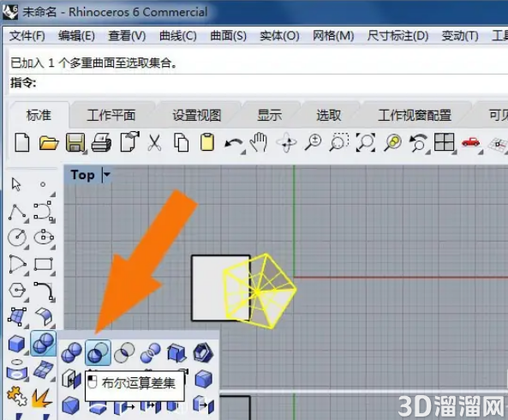This screenshot has height=420, width=508.
Task: Open the 曲面(S) menu
Action: pos(229,36)
